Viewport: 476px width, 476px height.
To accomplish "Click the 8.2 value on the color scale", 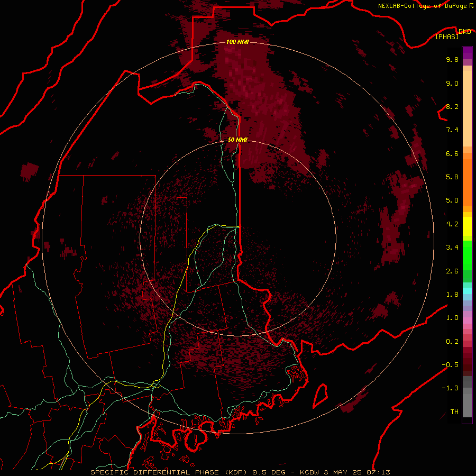I will click(x=452, y=106).
